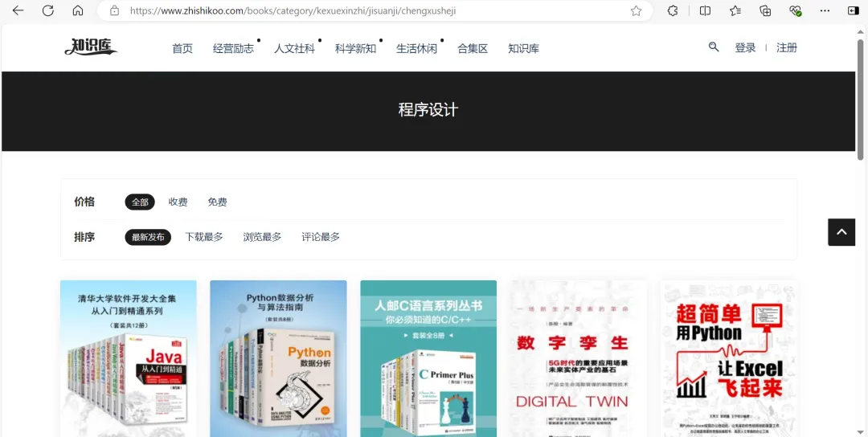Select the 收费 price filter
This screenshot has width=868, height=437.
178,202
